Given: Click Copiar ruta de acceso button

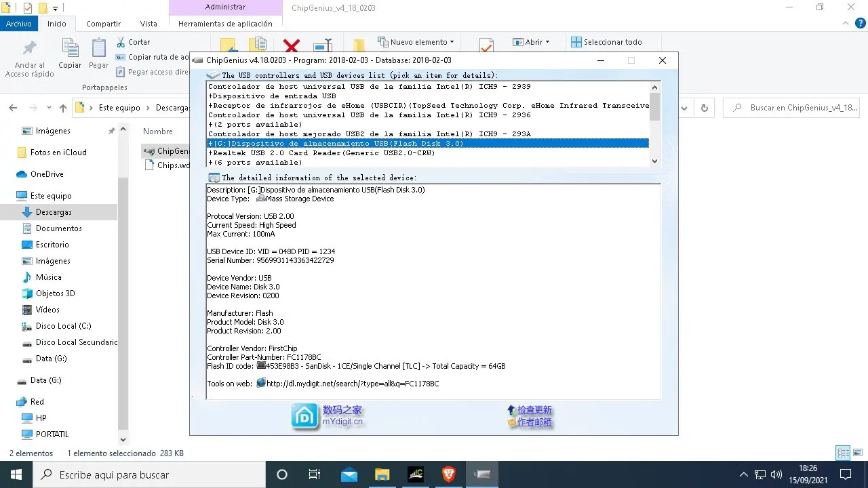Looking at the screenshot, I should (153, 57).
